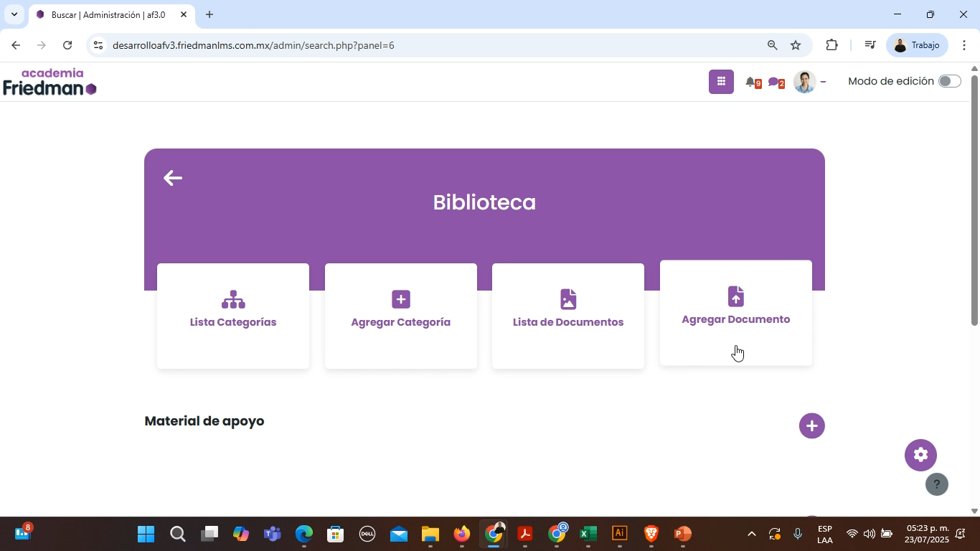Open the gray help question mark button
This screenshot has height=551, width=980.
[x=937, y=484]
